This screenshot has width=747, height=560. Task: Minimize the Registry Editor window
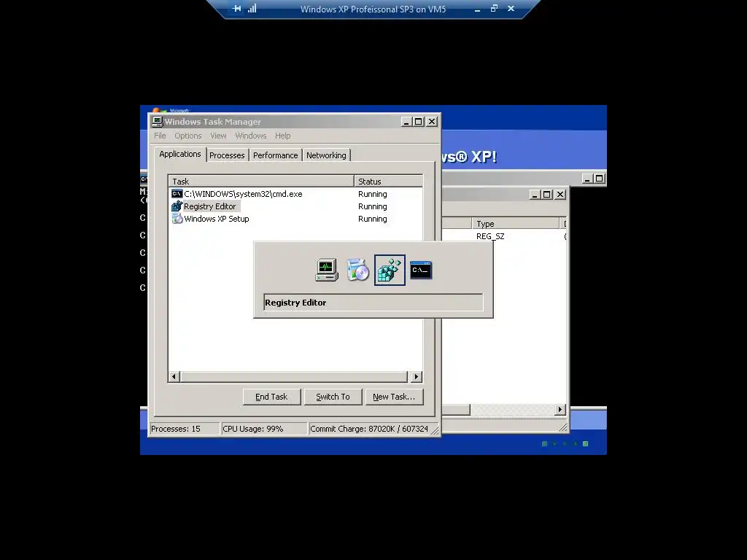coord(535,194)
